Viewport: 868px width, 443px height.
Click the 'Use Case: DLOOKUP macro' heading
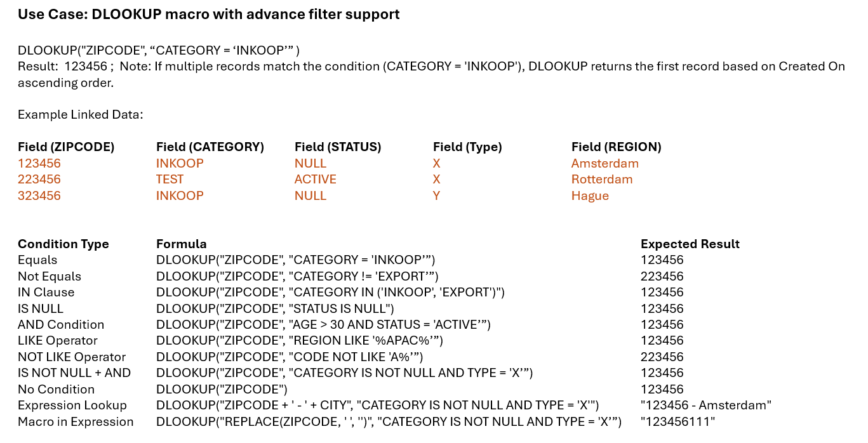(208, 14)
